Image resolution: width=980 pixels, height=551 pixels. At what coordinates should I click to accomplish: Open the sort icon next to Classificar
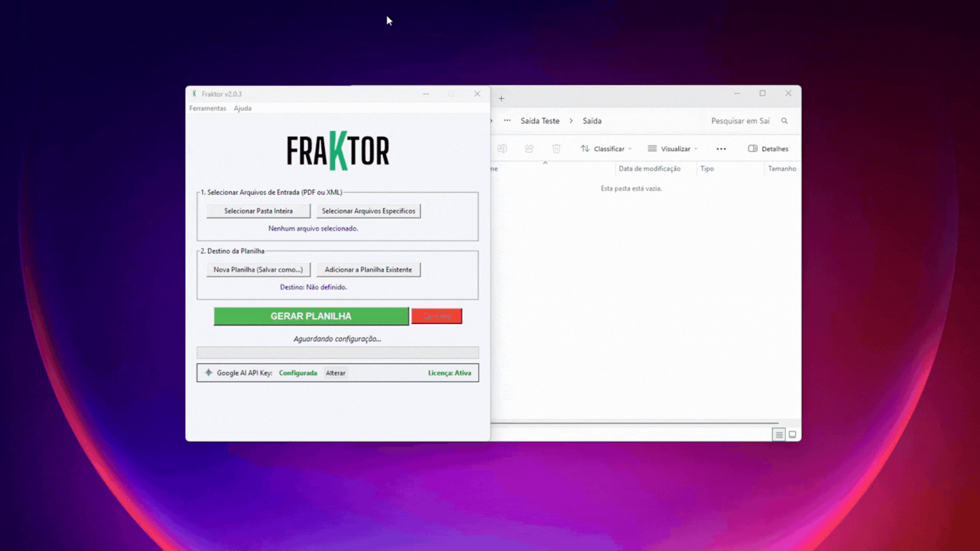tap(584, 148)
